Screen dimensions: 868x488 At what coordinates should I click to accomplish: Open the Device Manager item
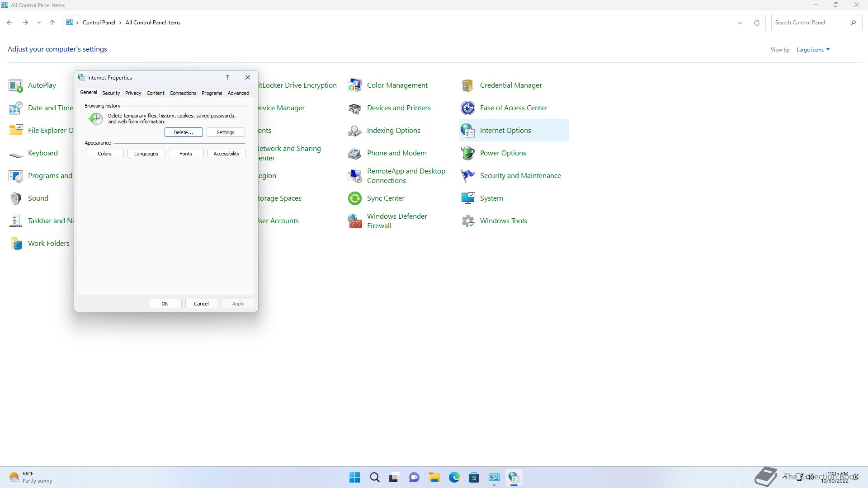pos(281,108)
